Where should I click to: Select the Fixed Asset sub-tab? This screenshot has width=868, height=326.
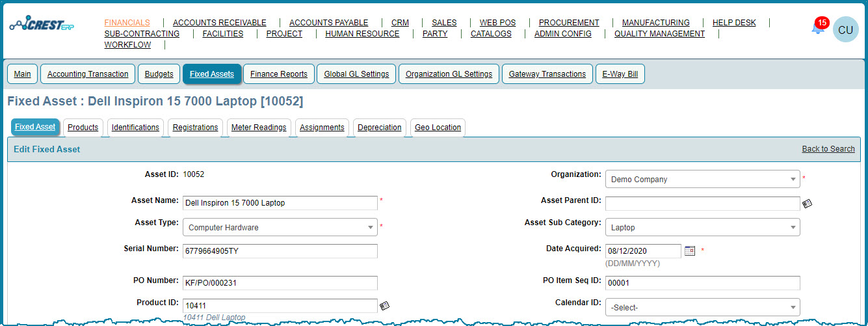point(35,127)
